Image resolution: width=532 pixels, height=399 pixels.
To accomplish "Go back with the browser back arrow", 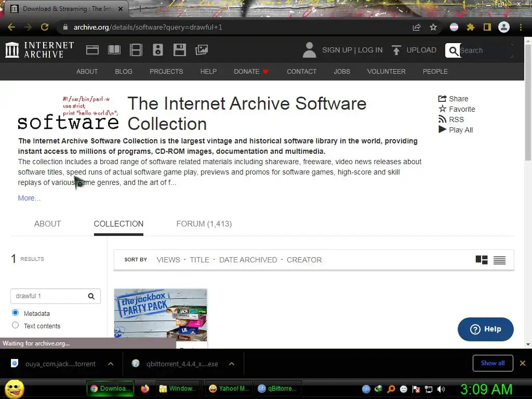I will click(x=11, y=27).
